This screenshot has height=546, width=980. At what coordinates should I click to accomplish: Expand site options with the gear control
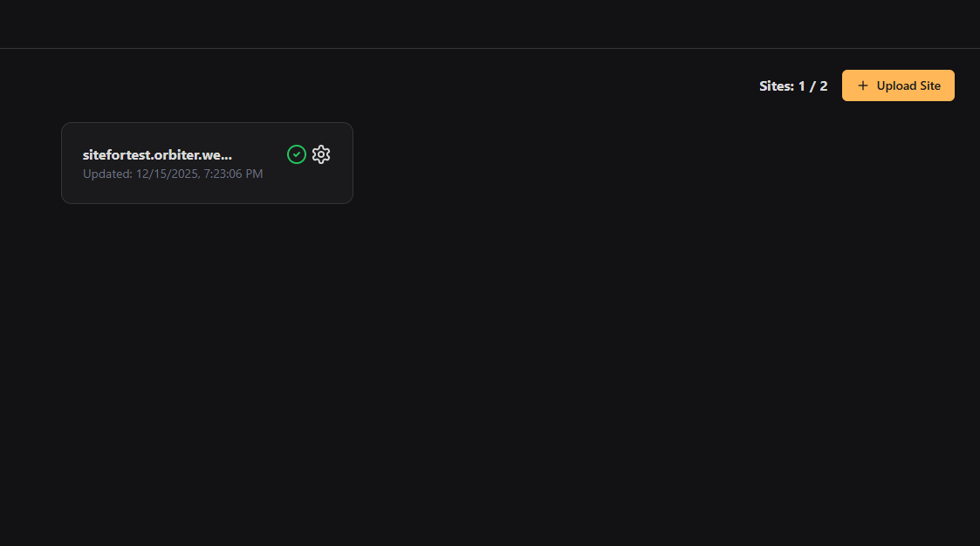(x=321, y=154)
